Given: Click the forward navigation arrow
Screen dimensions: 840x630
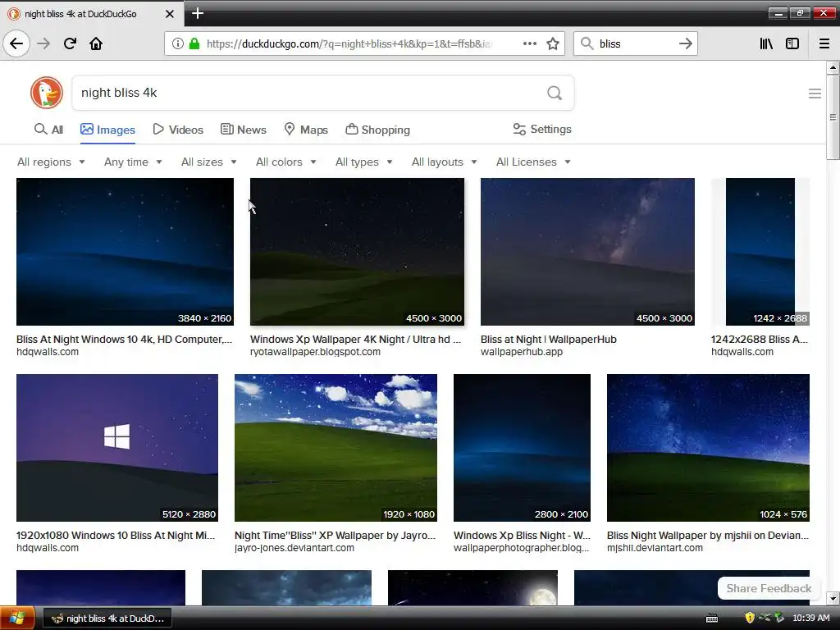Looking at the screenshot, I should coord(43,43).
